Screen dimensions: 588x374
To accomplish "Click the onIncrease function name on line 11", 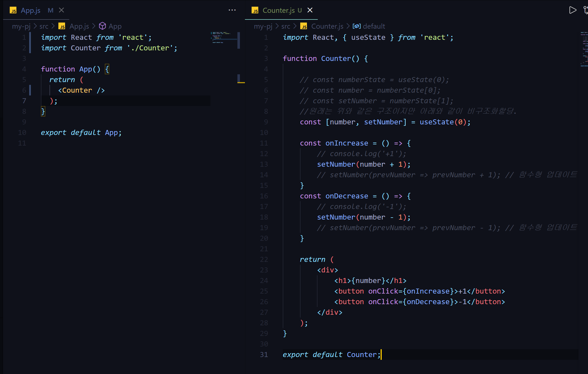I will (346, 143).
